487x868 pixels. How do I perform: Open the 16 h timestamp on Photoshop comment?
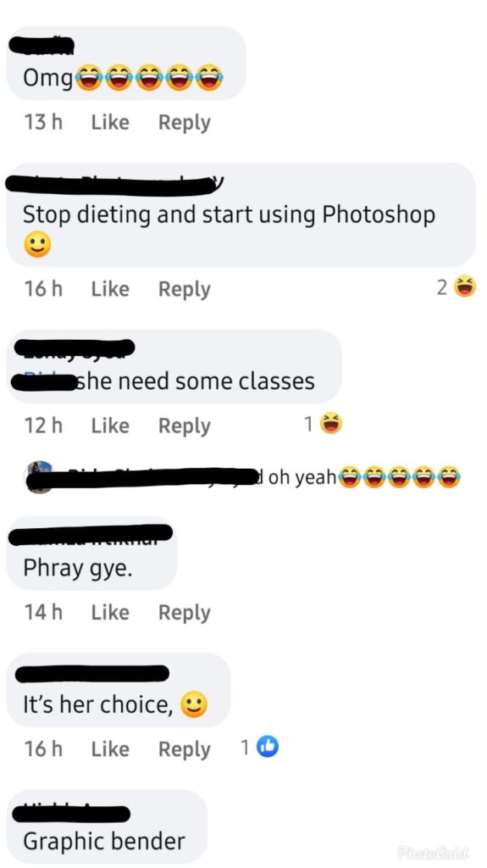tap(43, 289)
